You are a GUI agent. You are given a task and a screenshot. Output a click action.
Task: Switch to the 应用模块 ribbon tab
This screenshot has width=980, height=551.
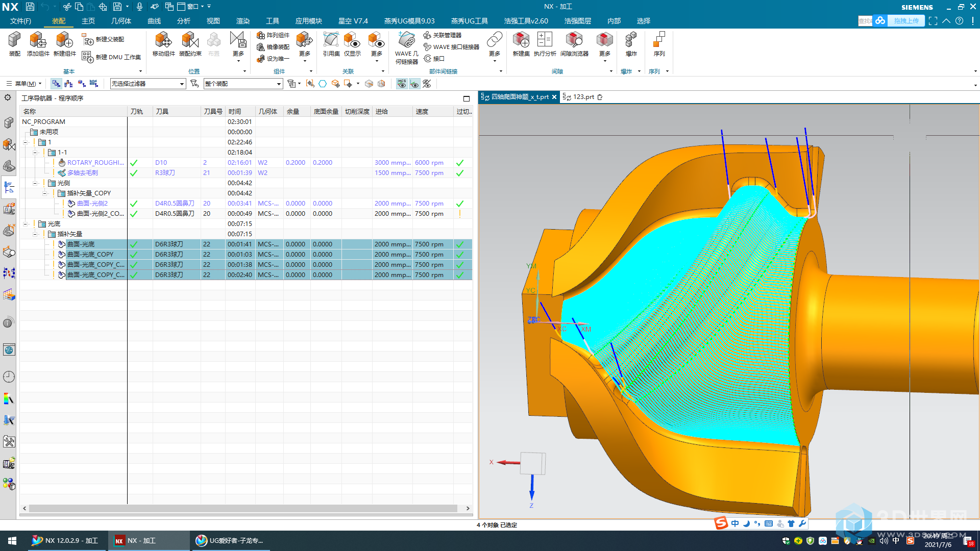(x=308, y=21)
